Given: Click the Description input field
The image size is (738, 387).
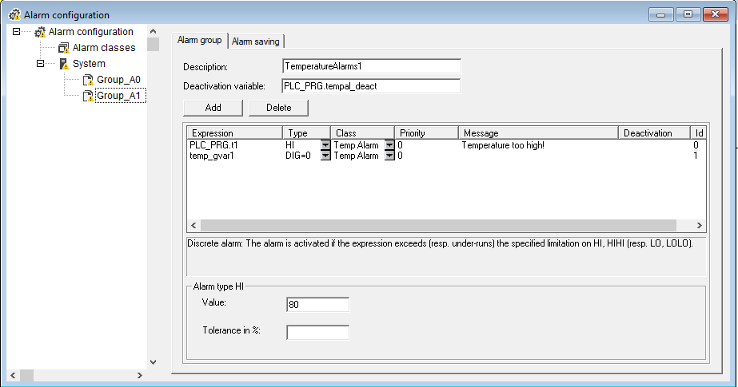Looking at the screenshot, I should click(371, 66).
